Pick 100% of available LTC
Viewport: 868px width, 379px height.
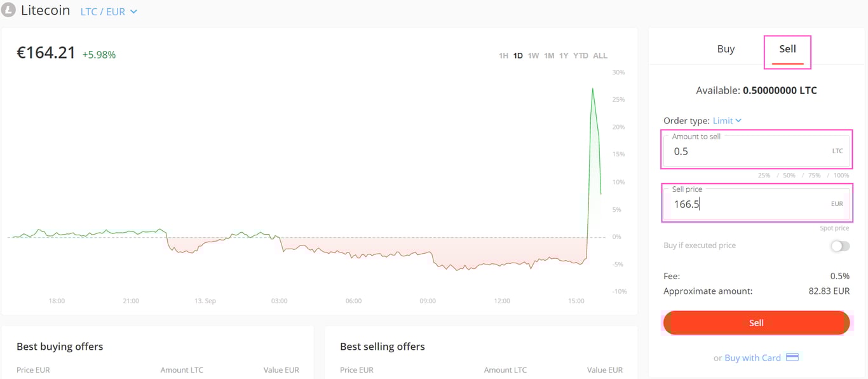841,176
